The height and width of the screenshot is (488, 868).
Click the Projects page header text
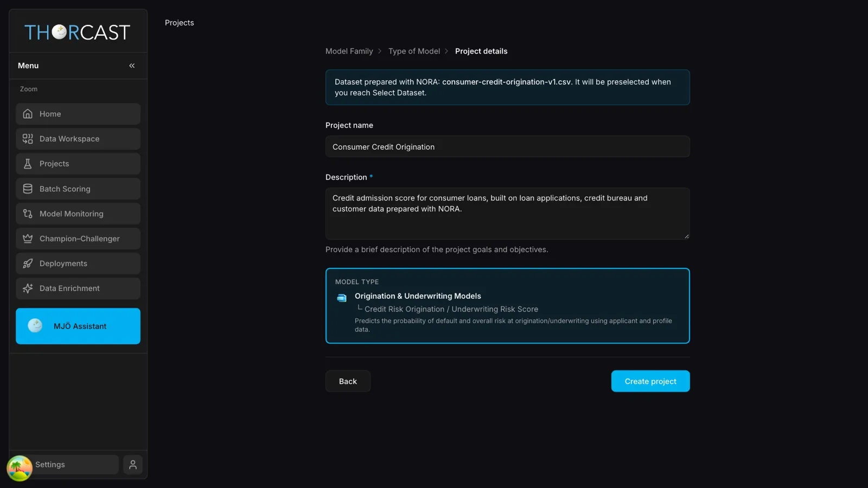179,23
